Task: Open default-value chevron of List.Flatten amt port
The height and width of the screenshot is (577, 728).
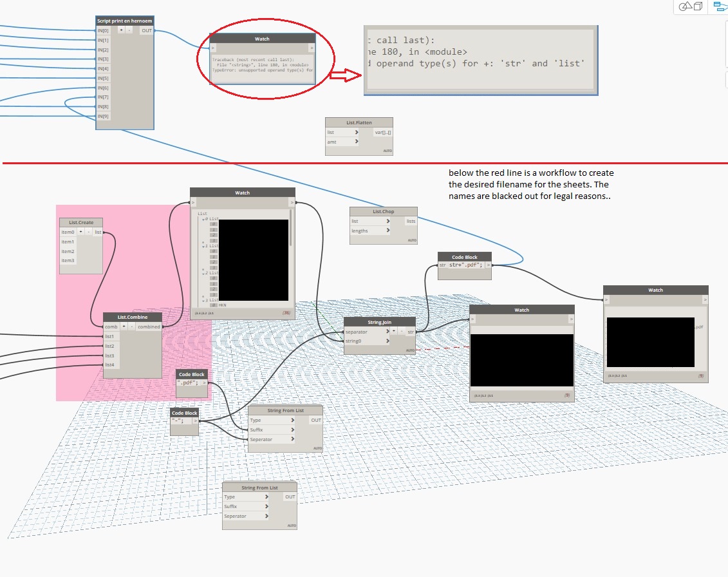Action: click(356, 142)
